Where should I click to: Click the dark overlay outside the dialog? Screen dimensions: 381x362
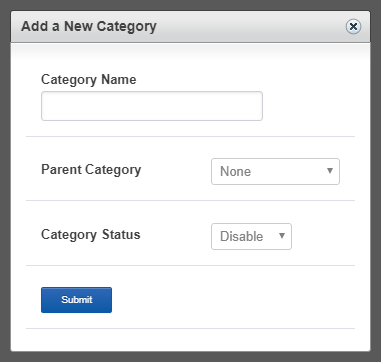(x=190, y=5)
